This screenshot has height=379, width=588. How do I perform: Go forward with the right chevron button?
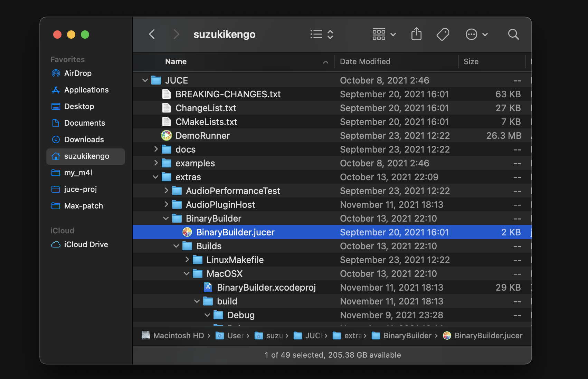[176, 34]
